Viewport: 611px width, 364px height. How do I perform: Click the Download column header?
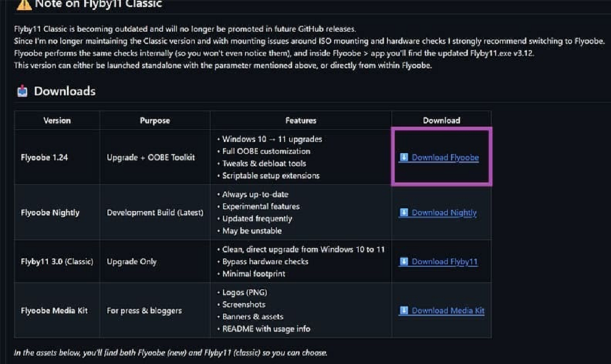tap(441, 120)
